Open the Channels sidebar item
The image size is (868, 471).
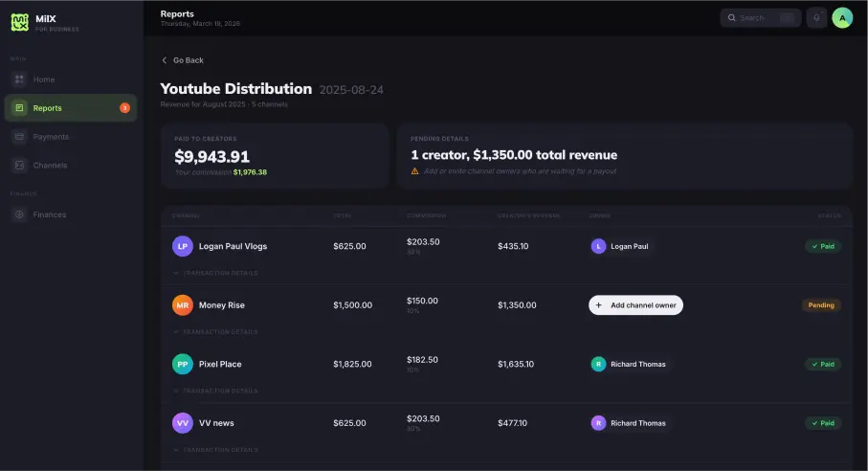[50, 166]
